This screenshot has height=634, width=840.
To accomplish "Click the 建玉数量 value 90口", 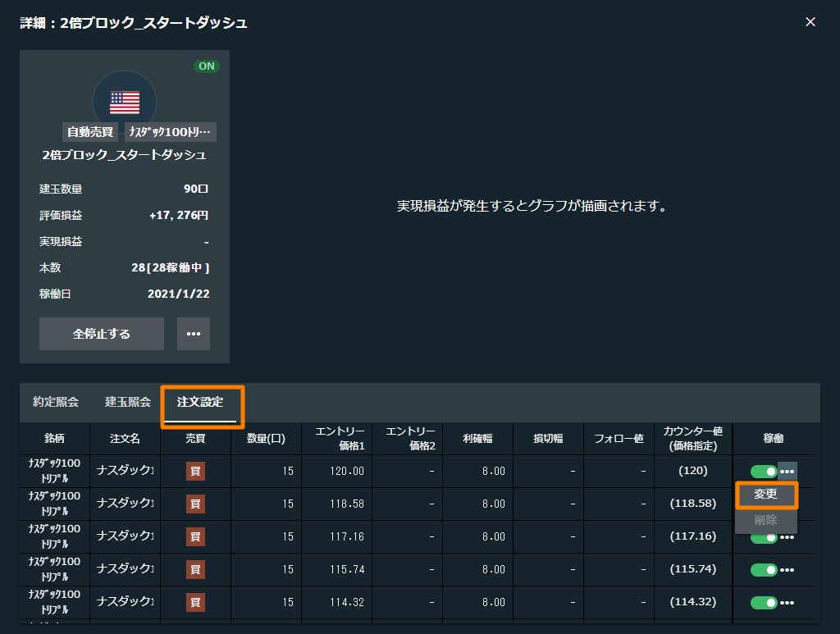I will 196,189.
